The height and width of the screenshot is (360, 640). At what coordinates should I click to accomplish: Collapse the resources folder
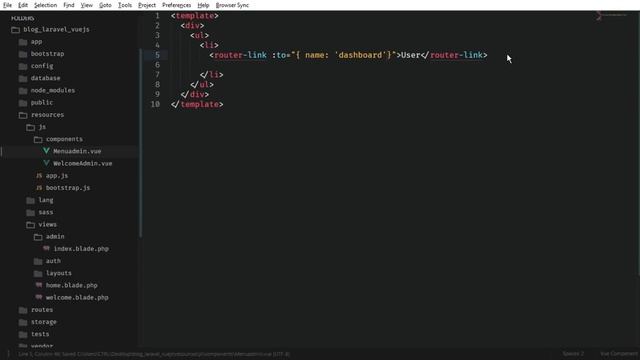(x=47, y=115)
